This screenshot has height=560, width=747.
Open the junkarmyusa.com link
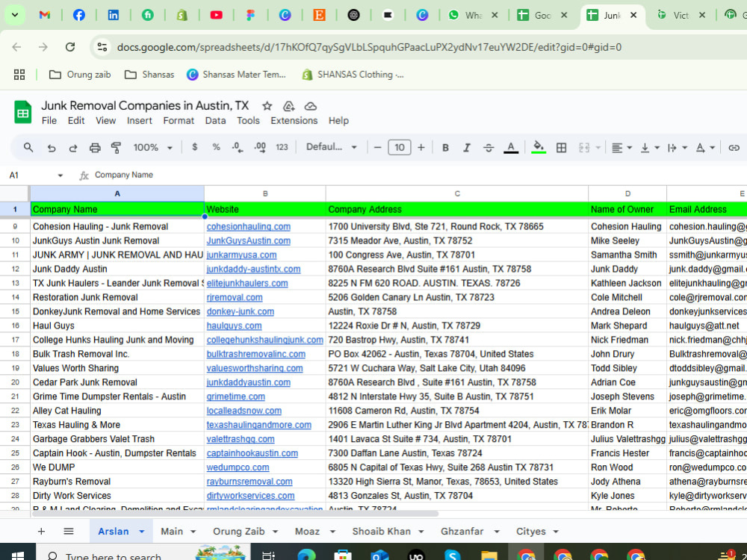(241, 255)
